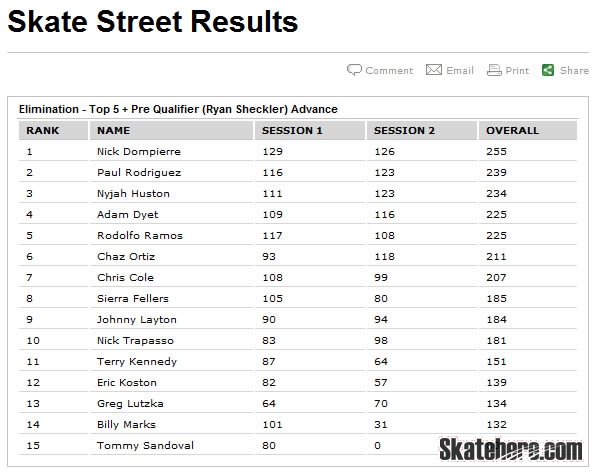This screenshot has width=596, height=474.
Task: Click Chaz Ortiz overall score 211
Action: [496, 257]
